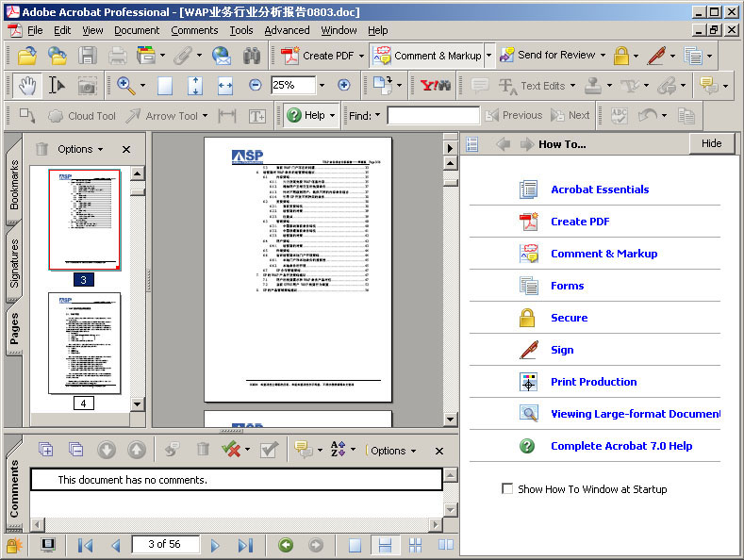Open the Send for Review dropdown

(x=603, y=55)
